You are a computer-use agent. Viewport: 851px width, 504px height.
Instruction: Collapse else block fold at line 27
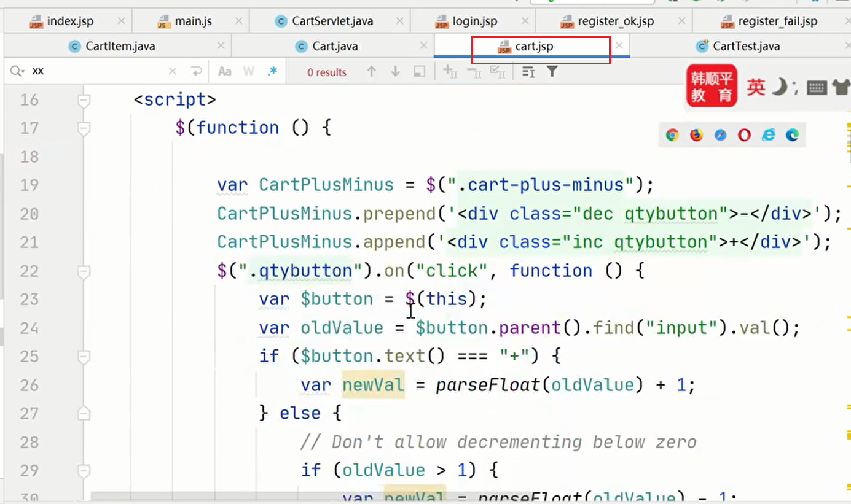pyautogui.click(x=84, y=413)
